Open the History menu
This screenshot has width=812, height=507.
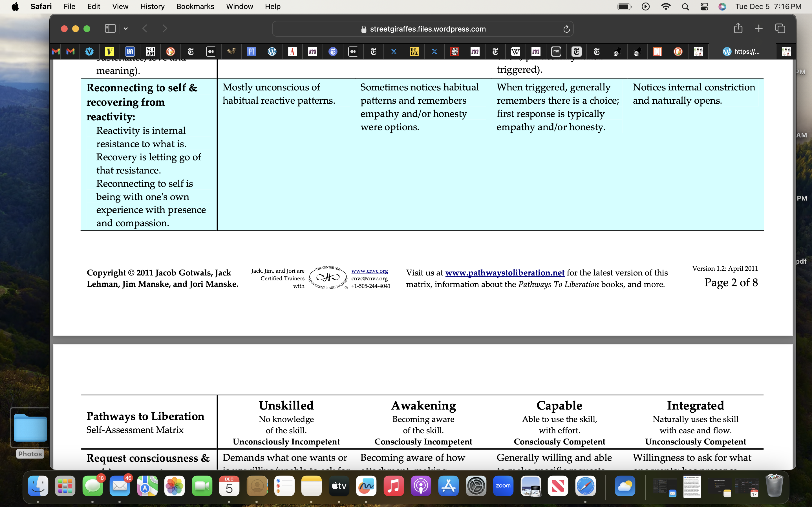pyautogui.click(x=152, y=6)
